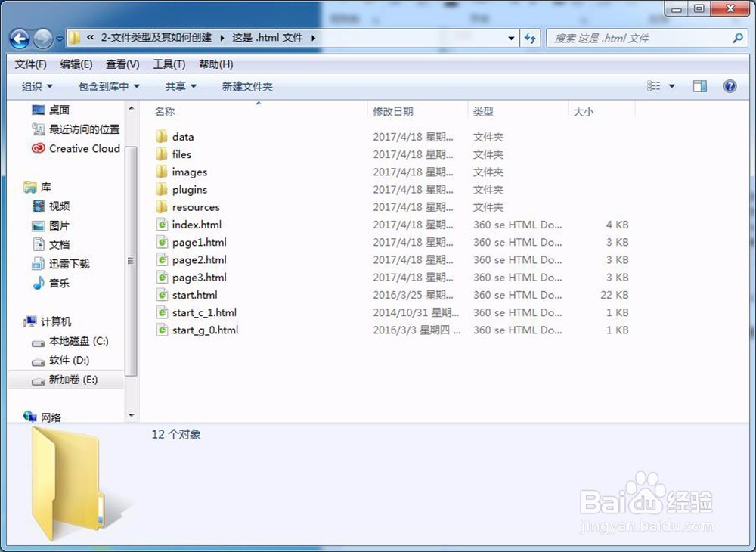The image size is (756, 552).
Task: Select 网络 in navigation pane
Action: coord(42,417)
